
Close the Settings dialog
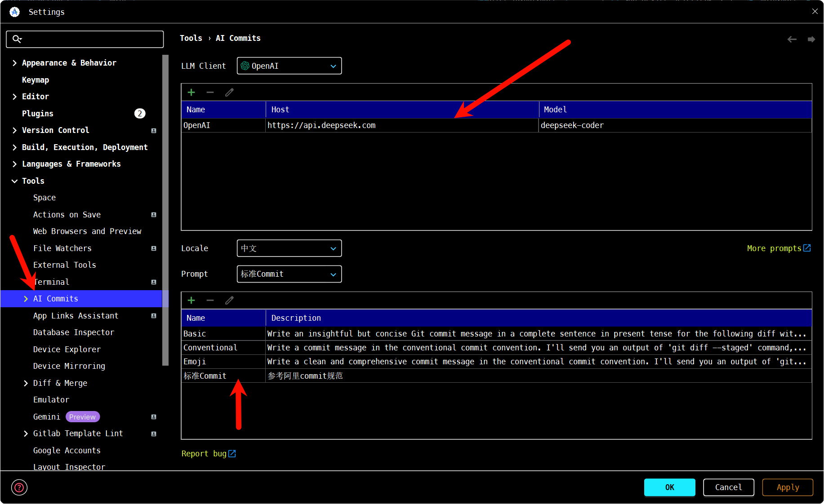[815, 11]
